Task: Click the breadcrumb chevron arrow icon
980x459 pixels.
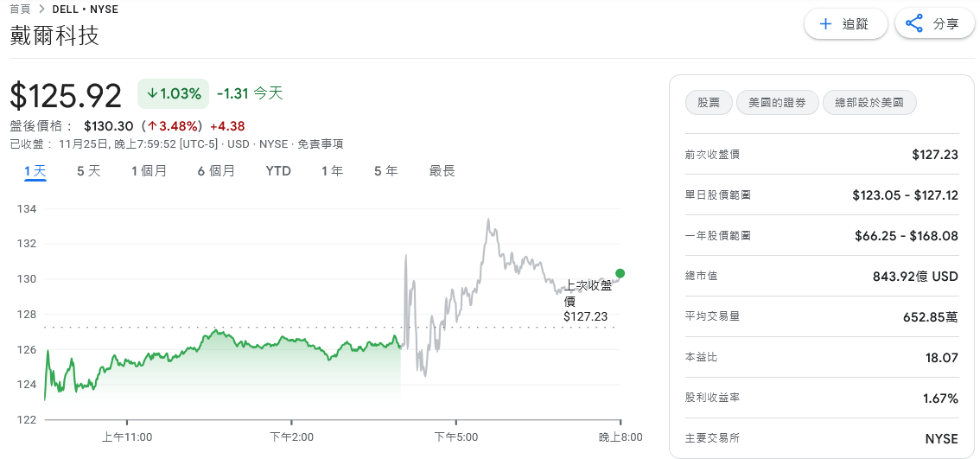Action: click(x=41, y=10)
